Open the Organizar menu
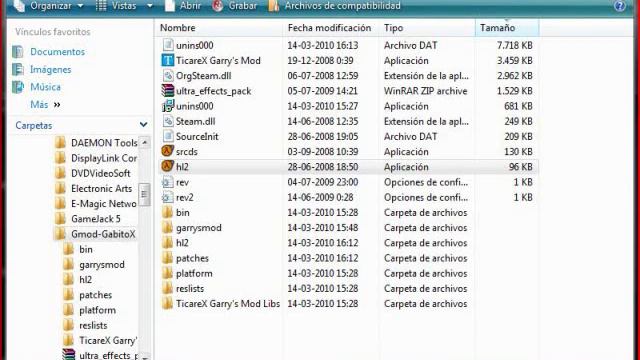640x360 pixels. coord(48,6)
